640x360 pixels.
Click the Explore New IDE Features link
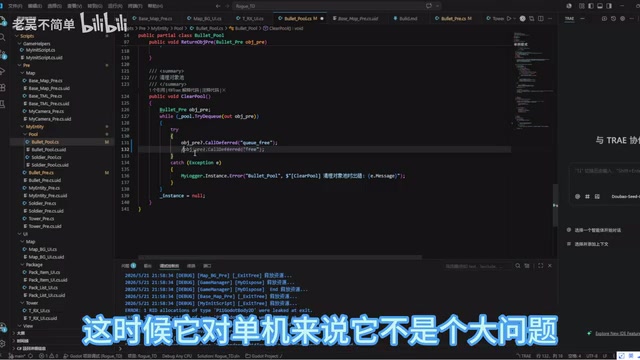617,333
